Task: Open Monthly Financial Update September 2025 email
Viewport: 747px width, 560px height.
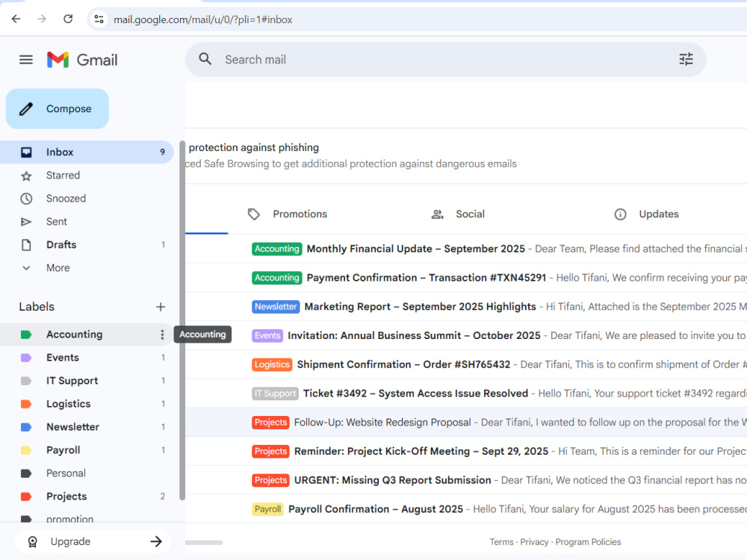Action: pos(466,249)
